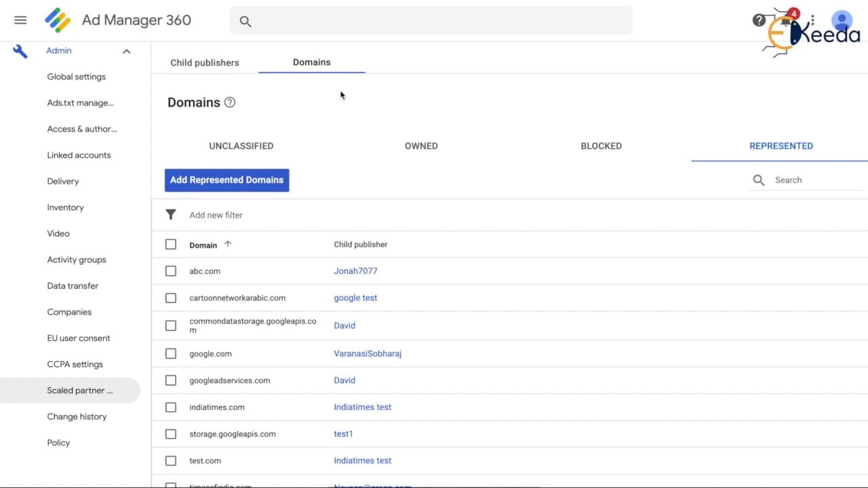Open EU user consent in sidebar
868x488 pixels.
(79, 338)
